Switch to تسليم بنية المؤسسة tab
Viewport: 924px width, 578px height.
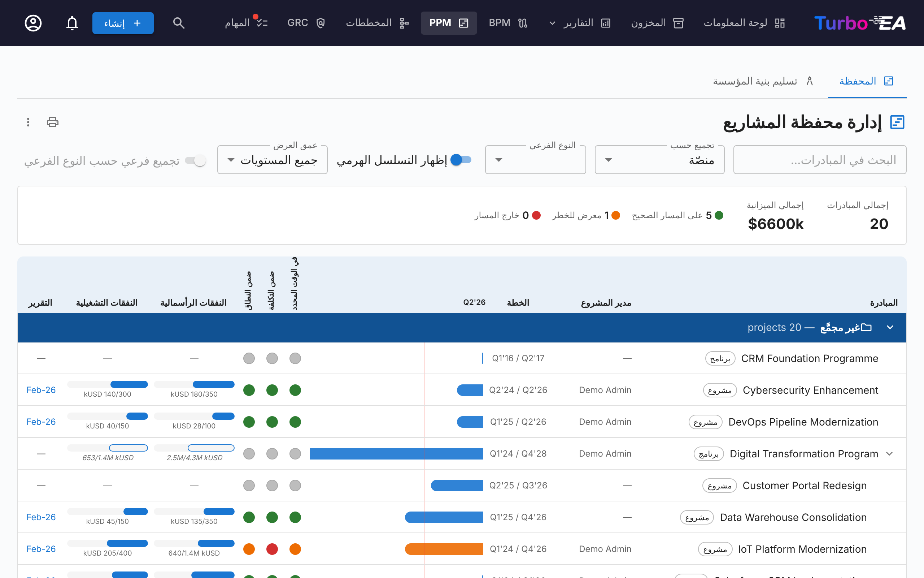[763, 81]
